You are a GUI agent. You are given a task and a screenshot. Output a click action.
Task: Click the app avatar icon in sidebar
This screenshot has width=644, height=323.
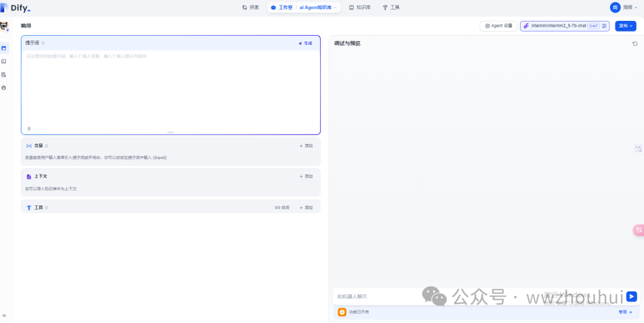[x=4, y=26]
